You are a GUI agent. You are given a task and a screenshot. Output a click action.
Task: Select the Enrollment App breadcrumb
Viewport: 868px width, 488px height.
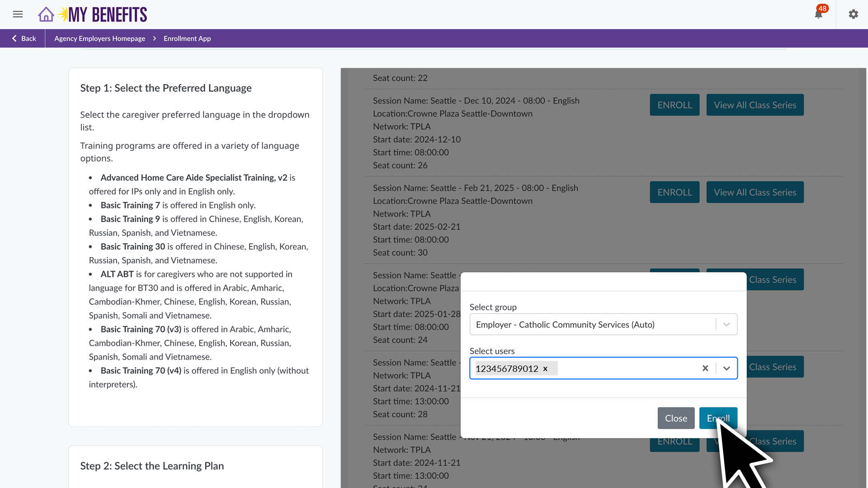point(187,38)
